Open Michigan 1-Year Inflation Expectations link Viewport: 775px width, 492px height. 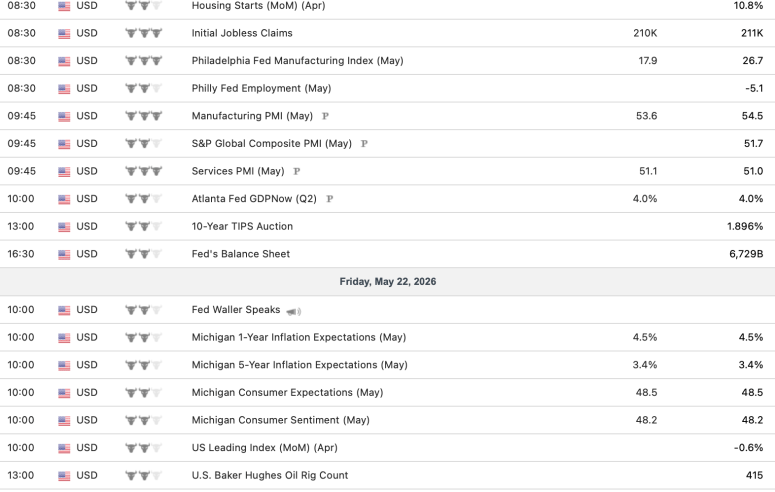299,337
